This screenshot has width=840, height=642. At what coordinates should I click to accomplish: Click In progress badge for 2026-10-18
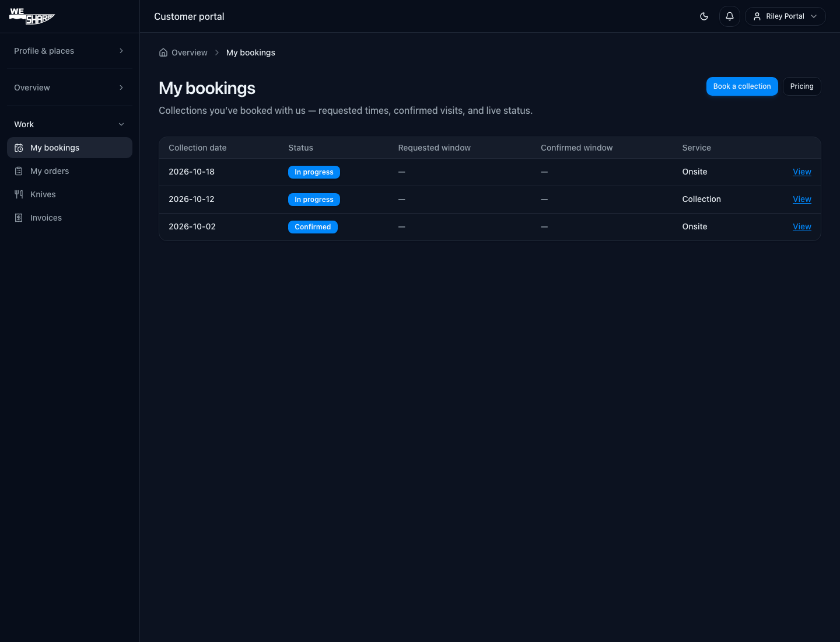point(314,172)
